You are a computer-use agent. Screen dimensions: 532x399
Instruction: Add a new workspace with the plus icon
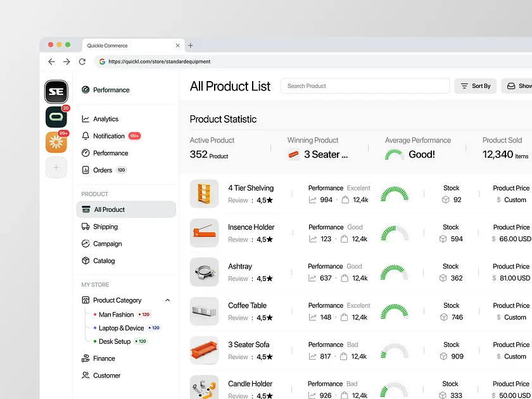click(56, 167)
